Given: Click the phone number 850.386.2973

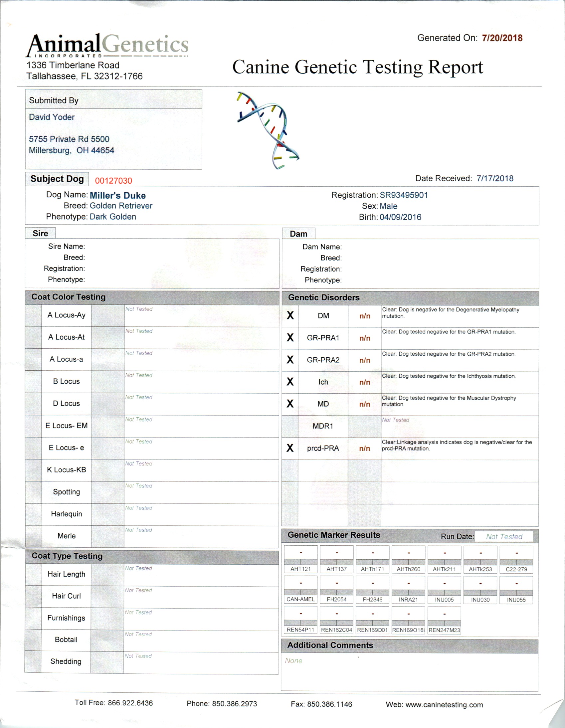Looking at the screenshot, I should pos(234,703).
